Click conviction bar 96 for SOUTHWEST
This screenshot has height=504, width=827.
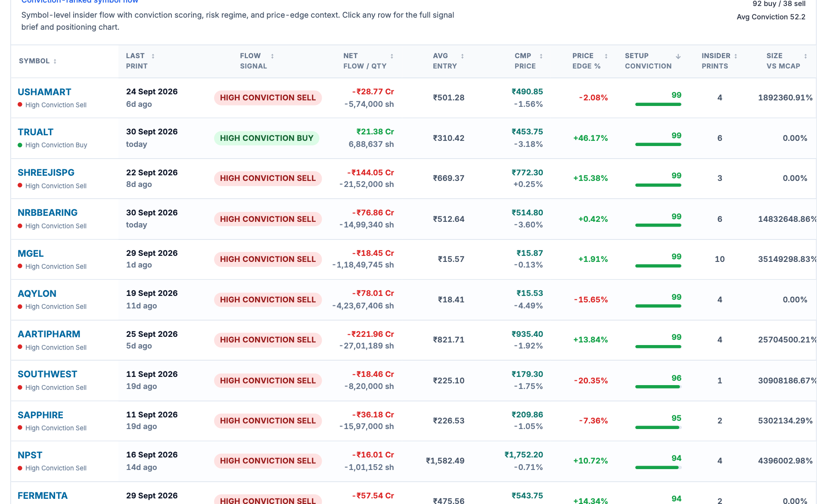pos(658,387)
